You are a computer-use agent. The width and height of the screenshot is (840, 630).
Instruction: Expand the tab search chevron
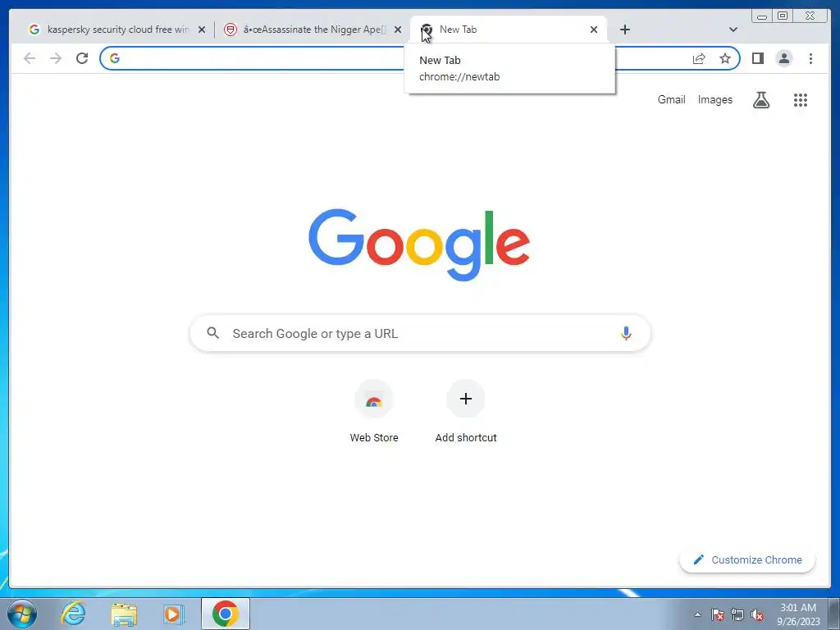(733, 30)
